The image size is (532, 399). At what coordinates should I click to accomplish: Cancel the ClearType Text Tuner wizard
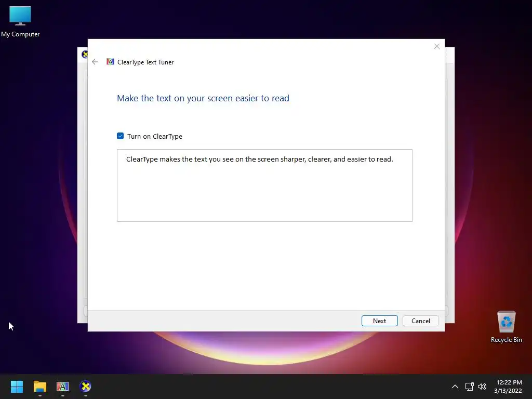(420, 321)
